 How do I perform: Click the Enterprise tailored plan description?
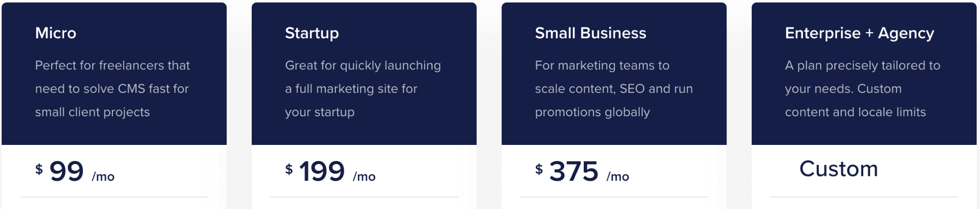click(x=862, y=88)
